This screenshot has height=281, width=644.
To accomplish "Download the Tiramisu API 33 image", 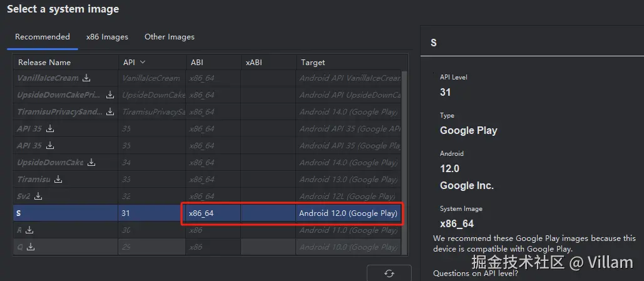I will (58, 180).
